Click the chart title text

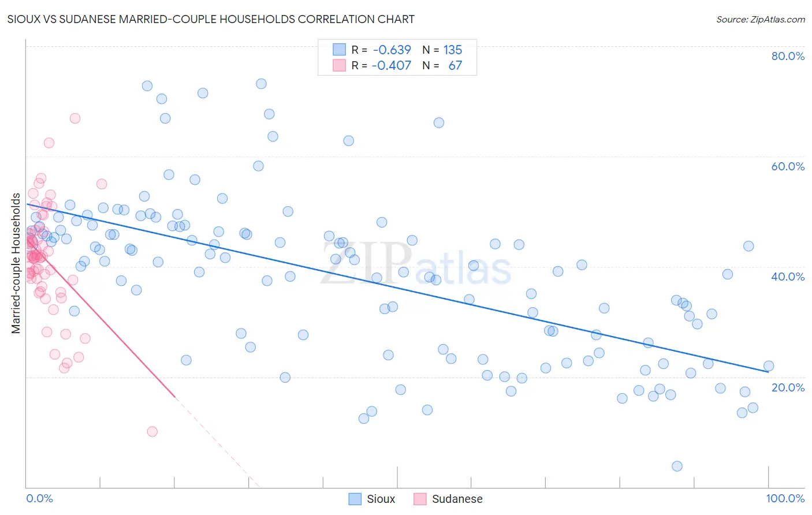(211, 19)
